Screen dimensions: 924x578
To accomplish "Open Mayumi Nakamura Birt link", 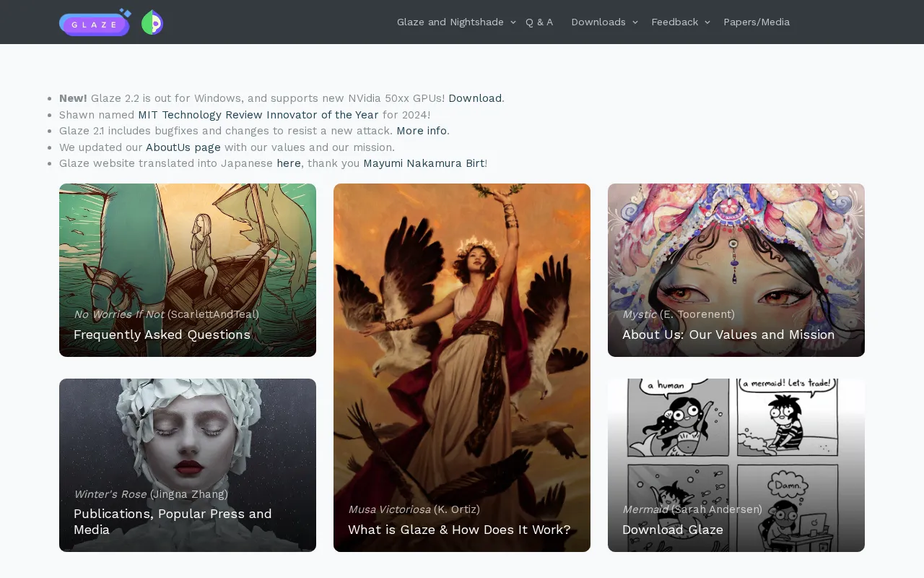I will pyautogui.click(x=424, y=163).
